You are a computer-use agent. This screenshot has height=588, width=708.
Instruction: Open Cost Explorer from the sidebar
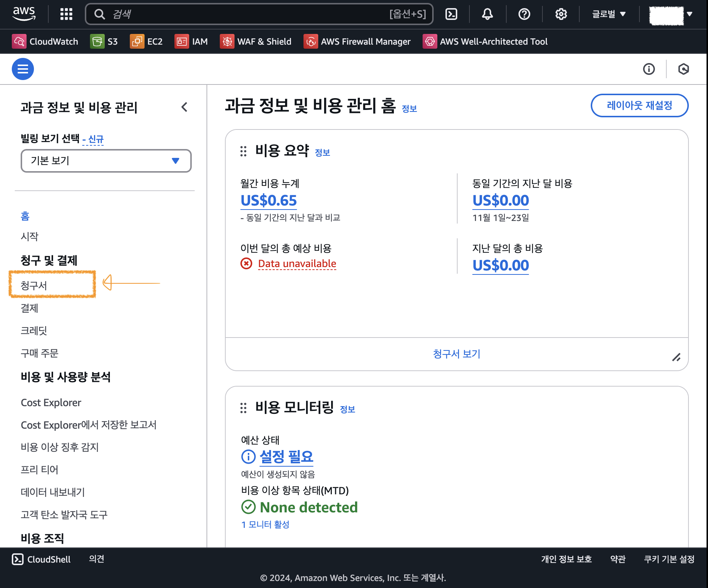pos(51,402)
